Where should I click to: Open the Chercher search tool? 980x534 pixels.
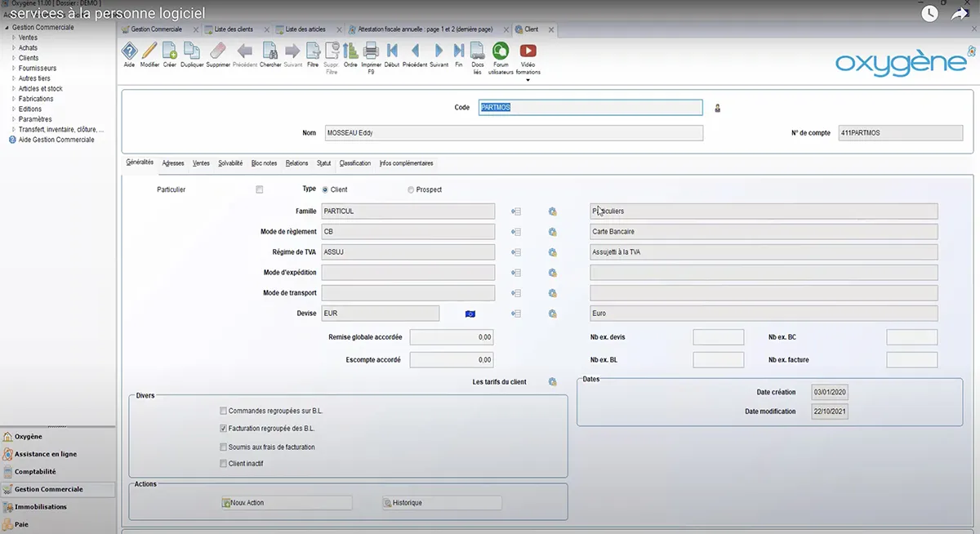click(270, 51)
